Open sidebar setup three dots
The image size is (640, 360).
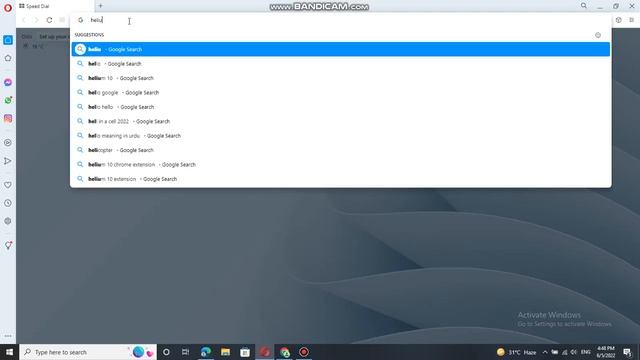tap(8, 336)
